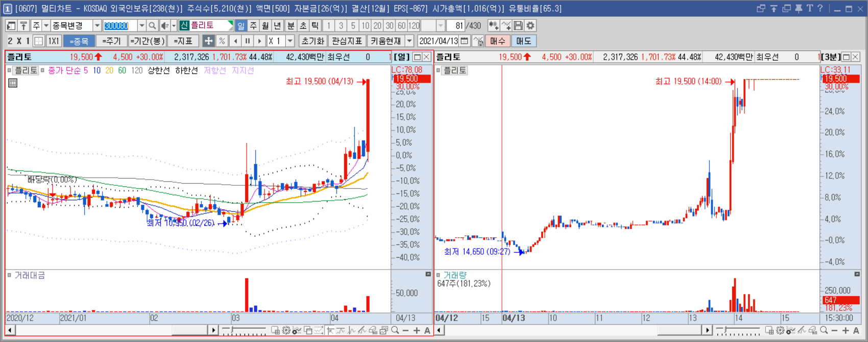This screenshot has height=342, width=868.
Task: Click the pause playback icon
Action: [x=248, y=41]
